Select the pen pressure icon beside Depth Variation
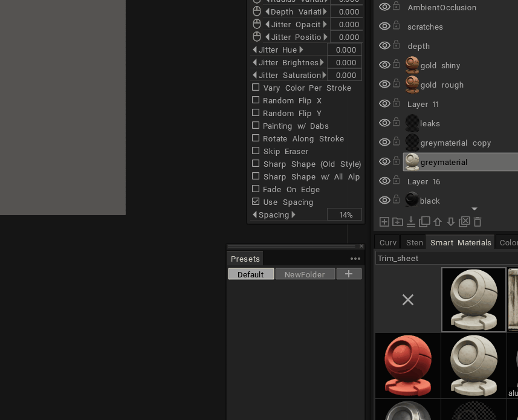The height and width of the screenshot is (420, 518). click(x=256, y=11)
